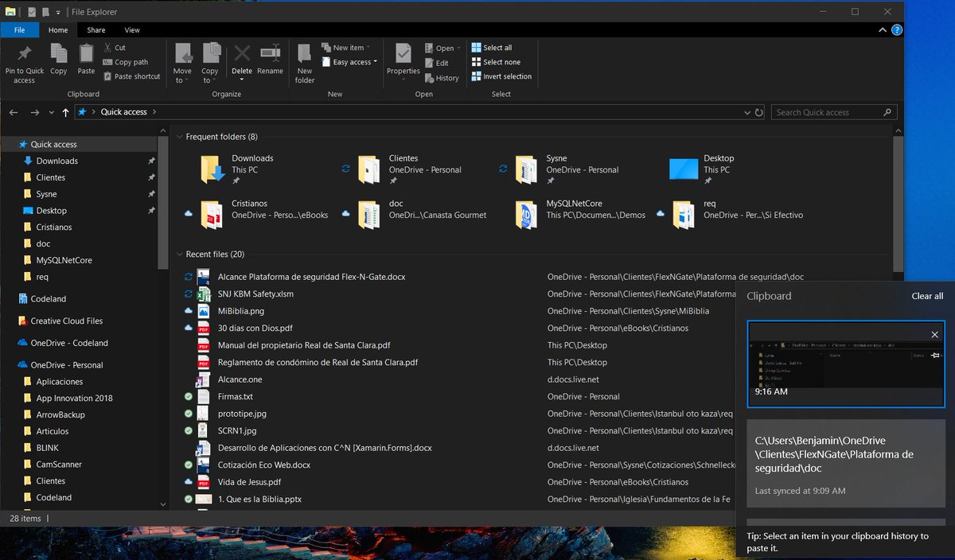Image resolution: width=955 pixels, height=560 pixels.
Task: Collapse the ribbon with the chevron toggle
Action: (x=882, y=29)
